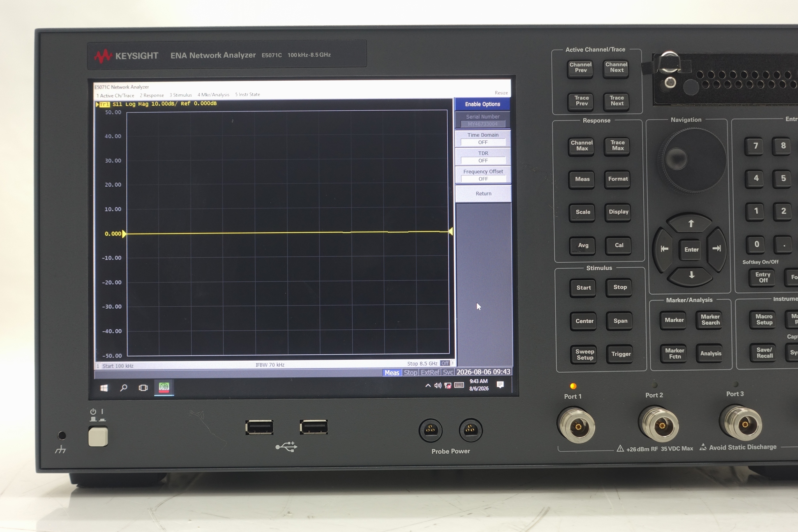Click the speaker volume tray icon
The height and width of the screenshot is (532, 798).
click(x=438, y=385)
